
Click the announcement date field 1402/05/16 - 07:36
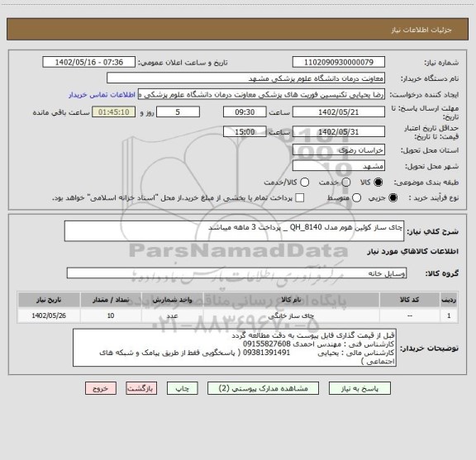pos(89,62)
